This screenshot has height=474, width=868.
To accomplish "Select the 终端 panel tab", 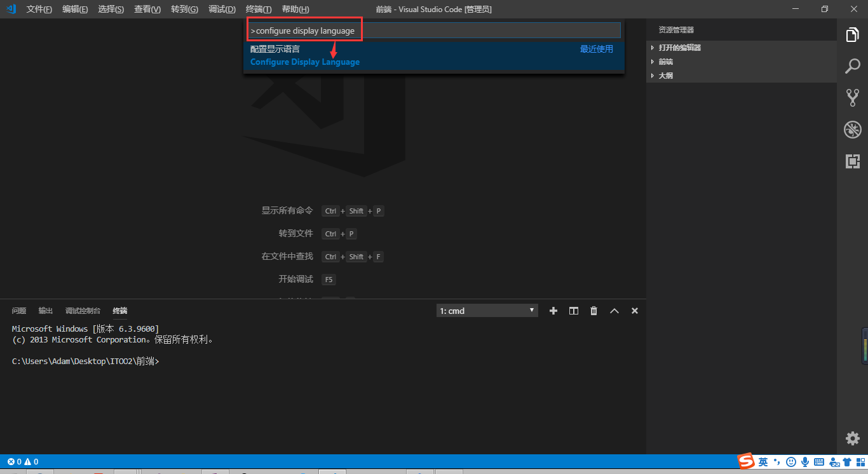I will (120, 311).
